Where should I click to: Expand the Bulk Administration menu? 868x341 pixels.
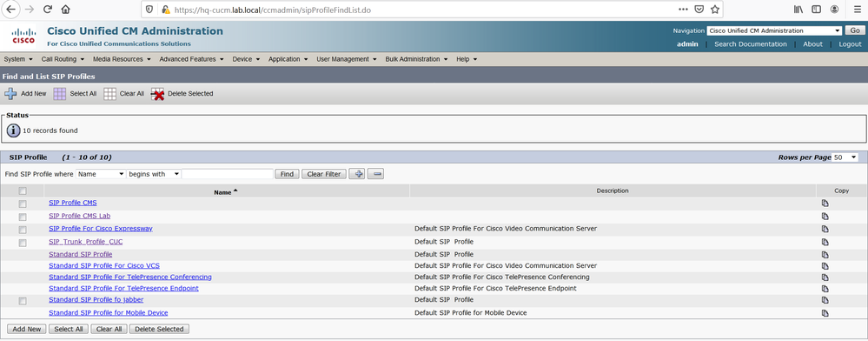(417, 59)
